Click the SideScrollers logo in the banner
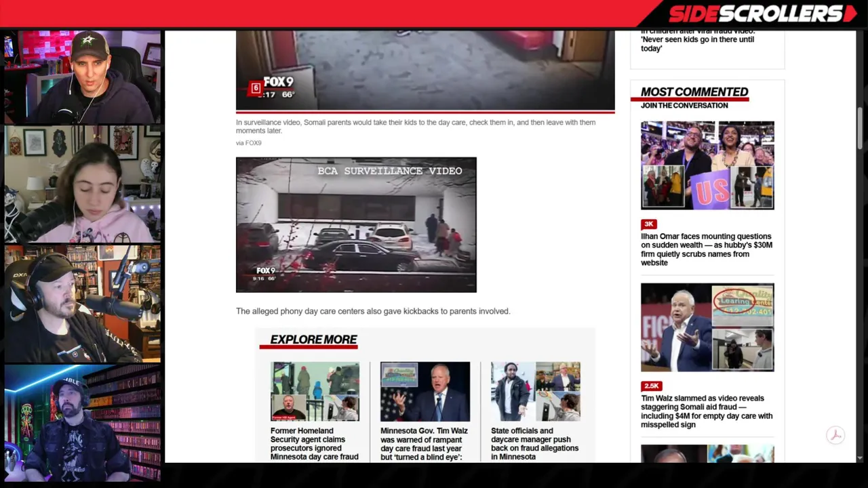The image size is (868, 488). point(762,14)
